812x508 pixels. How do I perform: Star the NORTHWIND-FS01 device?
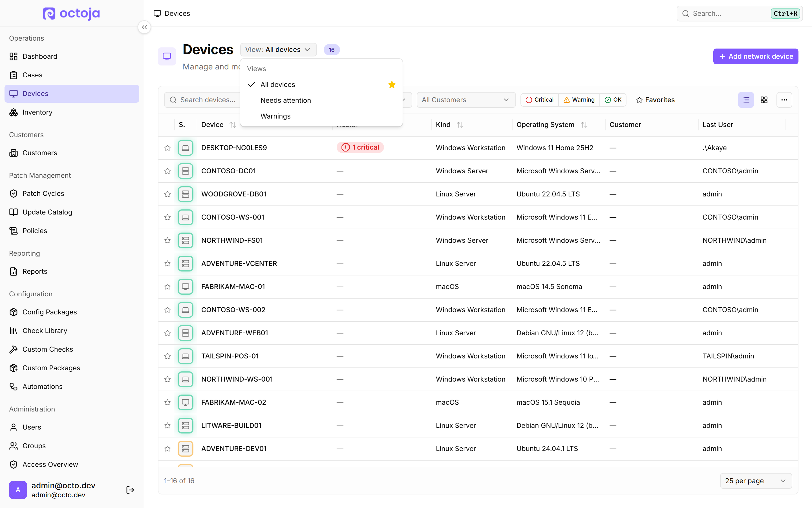pos(167,240)
